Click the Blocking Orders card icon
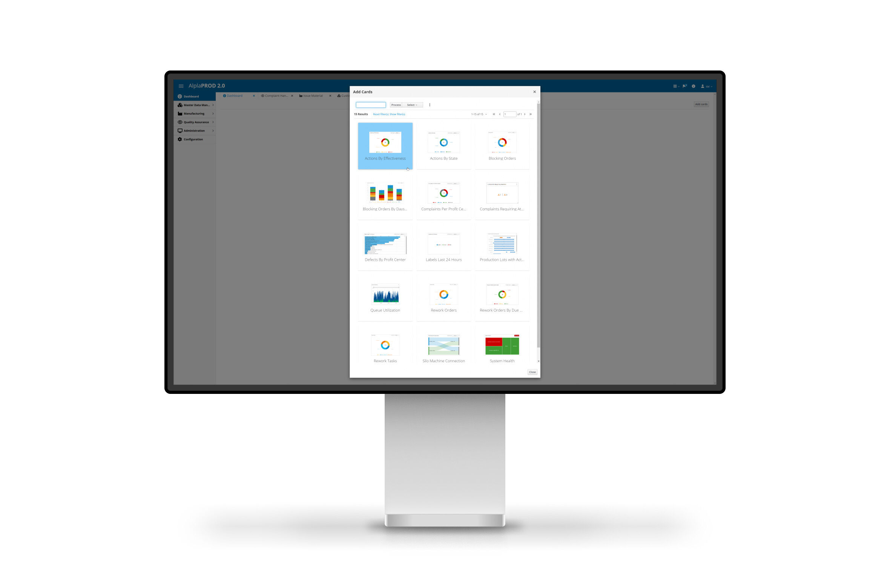Screen dimensions: 890x588 pyautogui.click(x=502, y=142)
